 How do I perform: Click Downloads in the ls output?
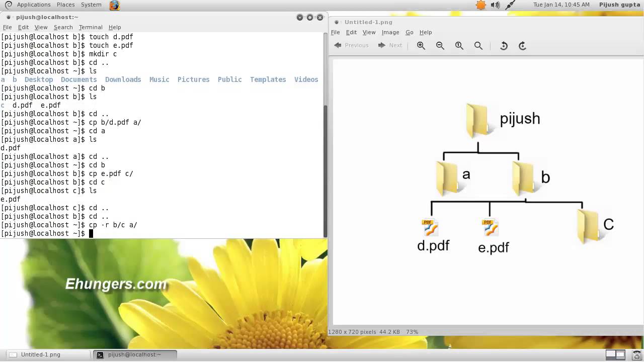[123, 79]
